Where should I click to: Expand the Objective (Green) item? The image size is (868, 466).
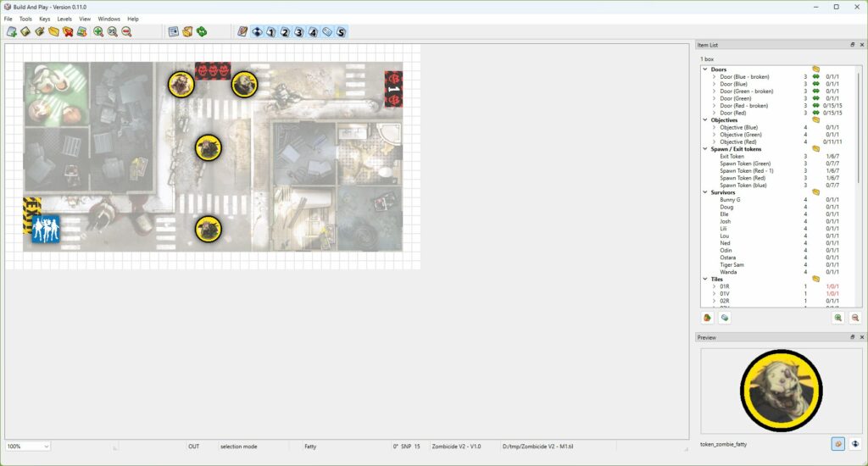tap(714, 135)
